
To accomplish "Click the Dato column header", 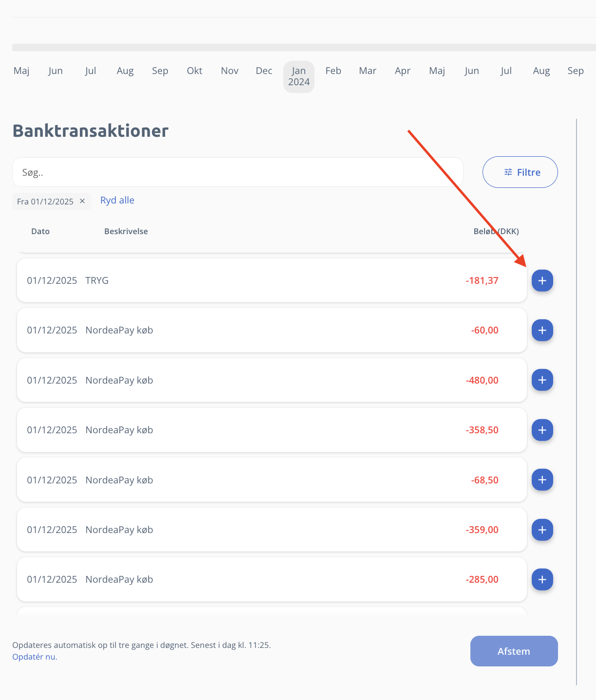I will pos(40,231).
